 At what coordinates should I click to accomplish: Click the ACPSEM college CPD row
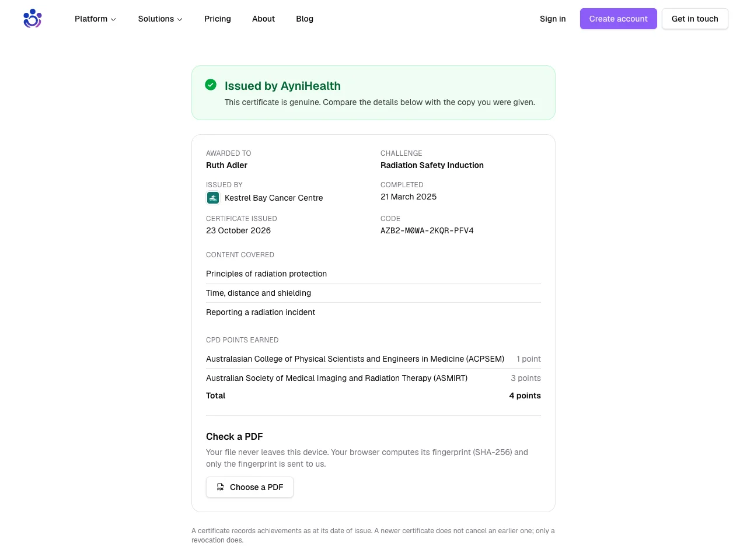click(x=373, y=359)
